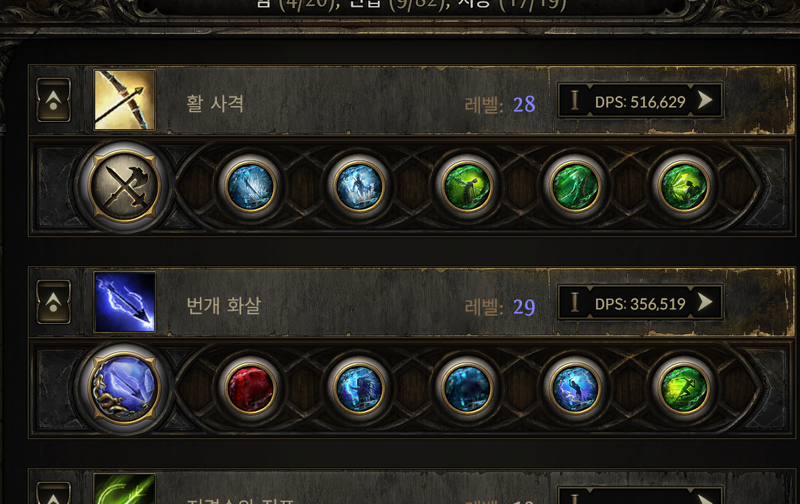Click first blue support gem under bow shot
Image resolution: width=800 pixels, height=504 pixels.
pos(250,186)
